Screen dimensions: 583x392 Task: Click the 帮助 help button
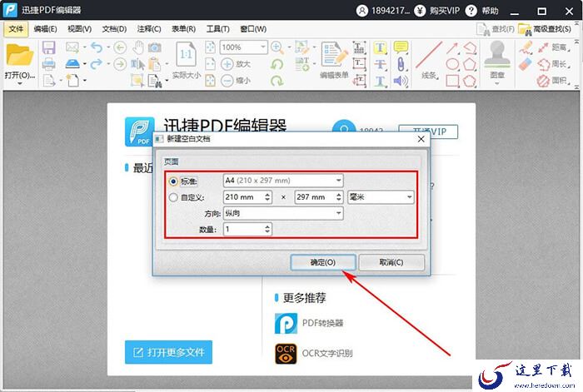coord(482,11)
